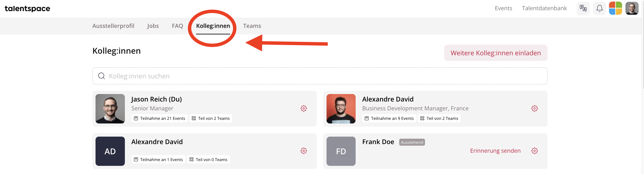644x174 pixels.
Task: Click the colorful company logo icon
Action: coord(616,8)
